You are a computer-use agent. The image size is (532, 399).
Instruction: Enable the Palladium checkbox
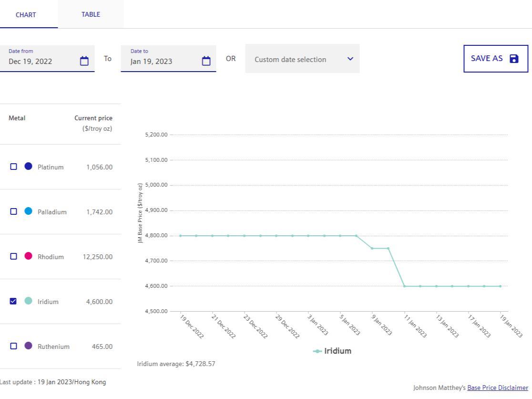(x=13, y=211)
